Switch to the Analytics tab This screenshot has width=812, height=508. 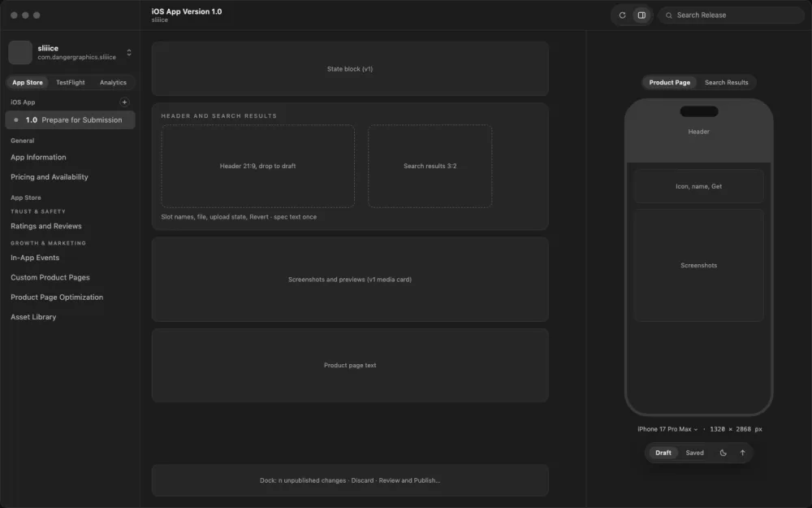113,82
